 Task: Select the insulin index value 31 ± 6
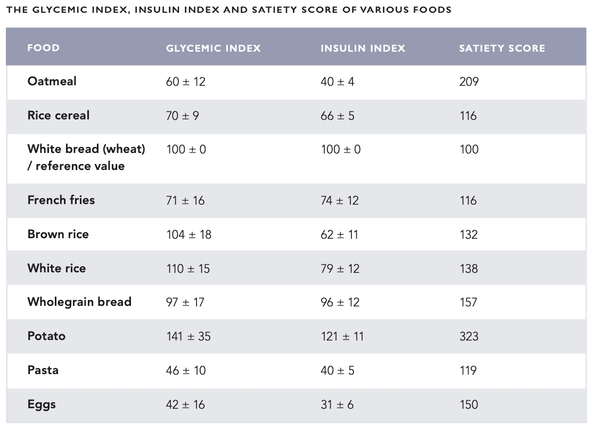(x=337, y=405)
